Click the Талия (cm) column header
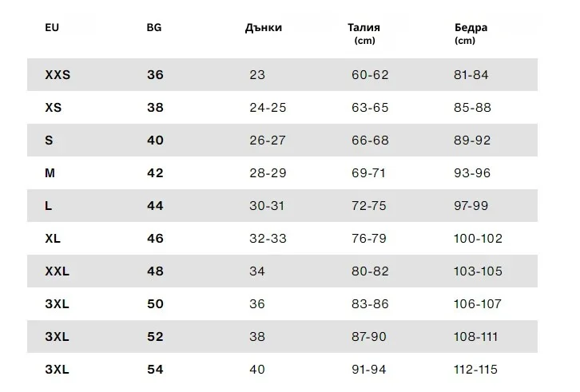The width and height of the screenshot is (580, 392). point(363,33)
